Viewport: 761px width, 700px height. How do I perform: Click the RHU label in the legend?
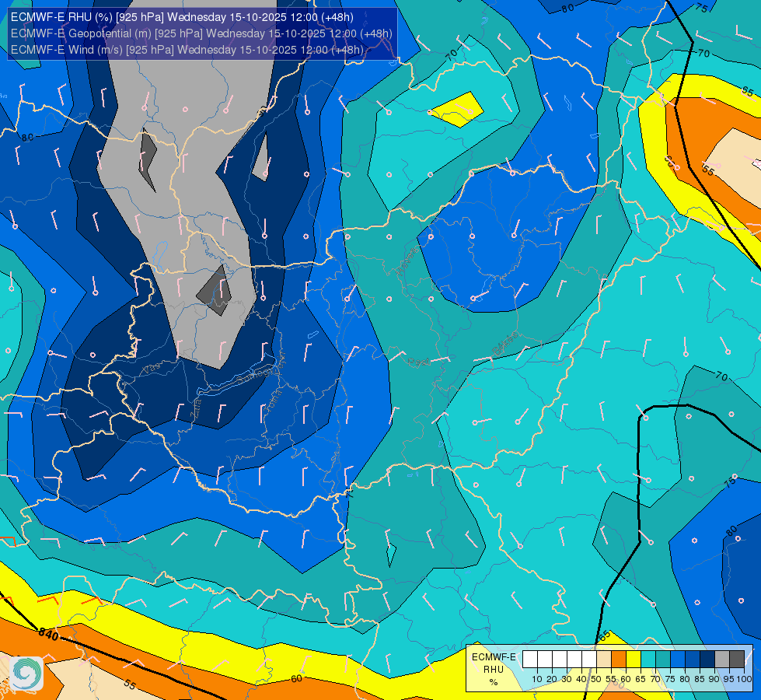tap(494, 670)
